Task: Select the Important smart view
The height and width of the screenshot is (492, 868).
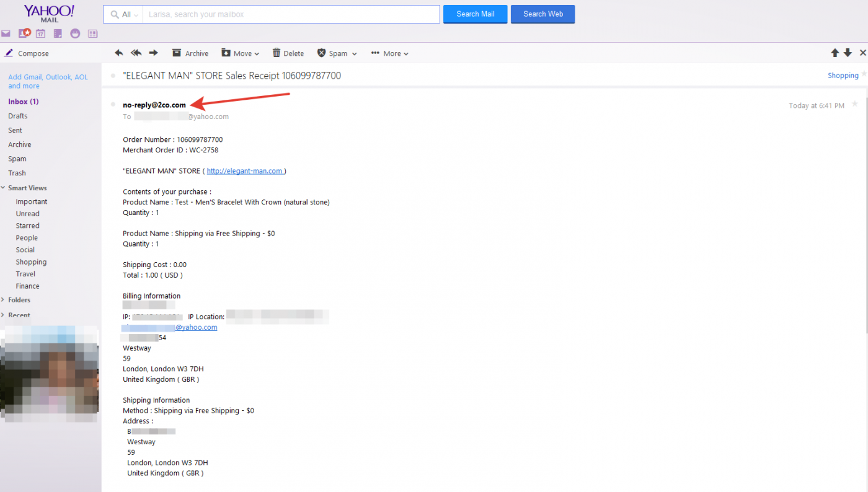Action: [x=32, y=201]
